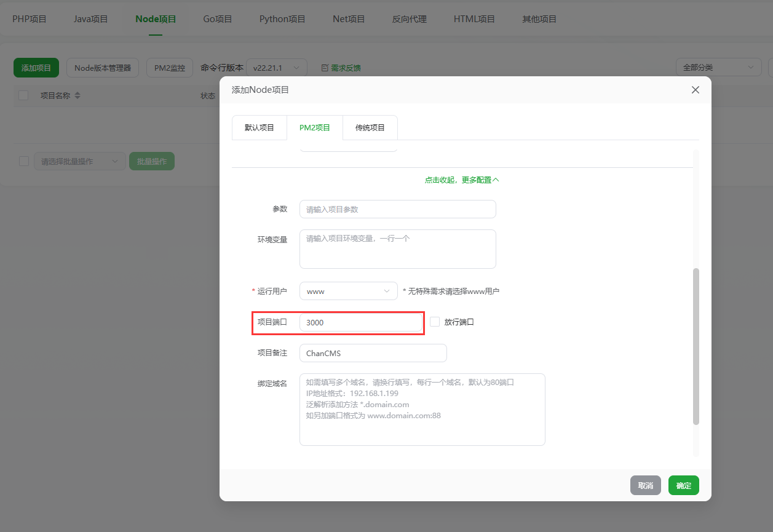Open the Node版本管理器

tap(102, 68)
